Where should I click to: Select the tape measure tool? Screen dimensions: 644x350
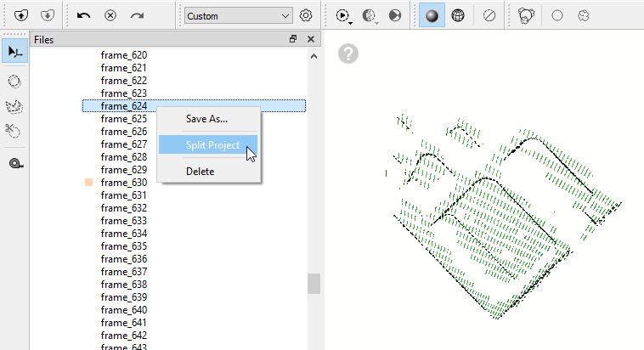click(x=14, y=163)
